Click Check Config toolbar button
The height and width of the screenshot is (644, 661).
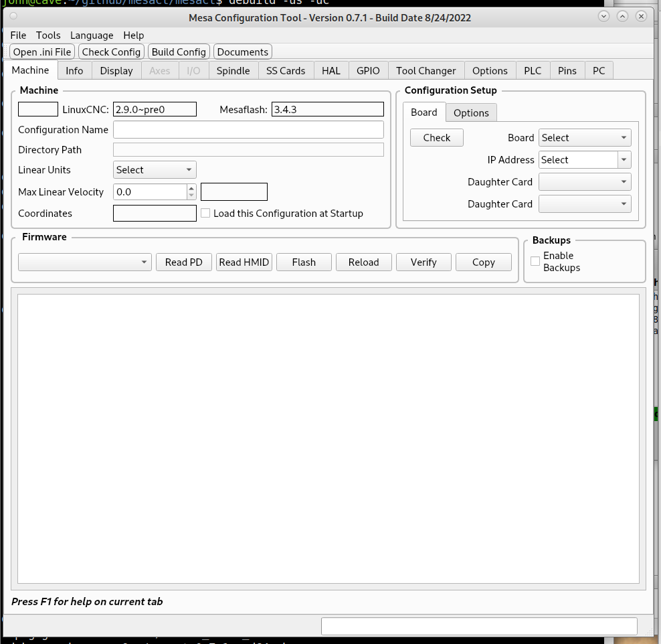click(111, 52)
